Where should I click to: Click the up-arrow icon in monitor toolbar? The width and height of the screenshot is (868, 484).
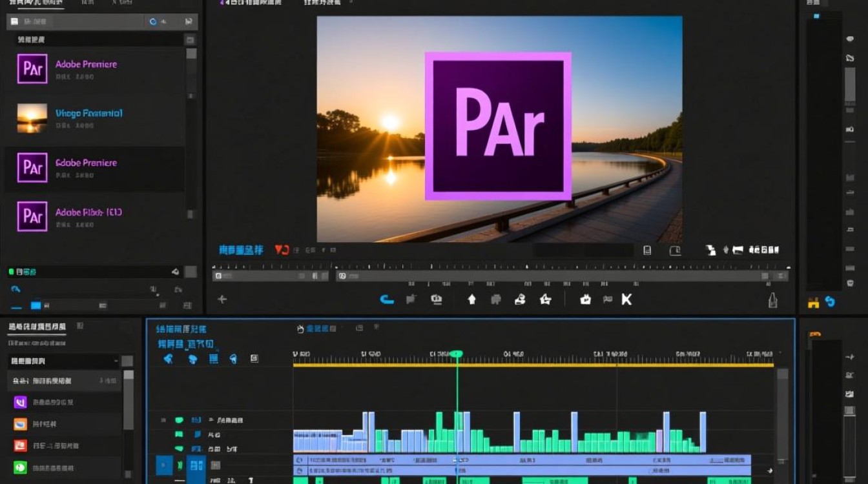point(471,299)
